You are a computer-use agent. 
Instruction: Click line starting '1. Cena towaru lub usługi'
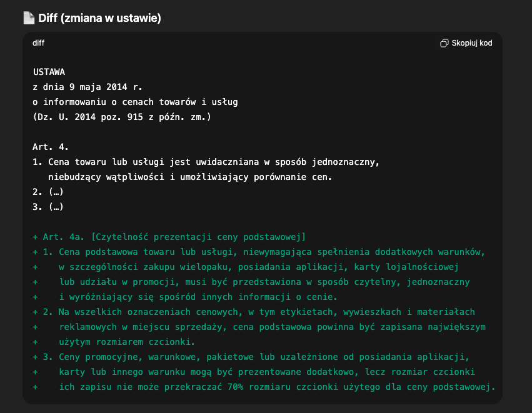[x=206, y=162]
